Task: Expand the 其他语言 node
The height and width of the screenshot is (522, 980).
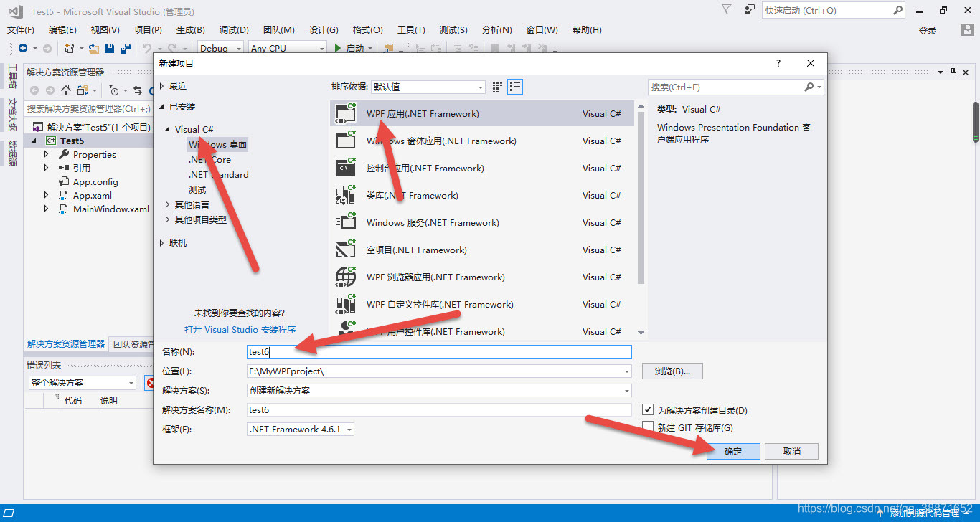Action: point(167,205)
